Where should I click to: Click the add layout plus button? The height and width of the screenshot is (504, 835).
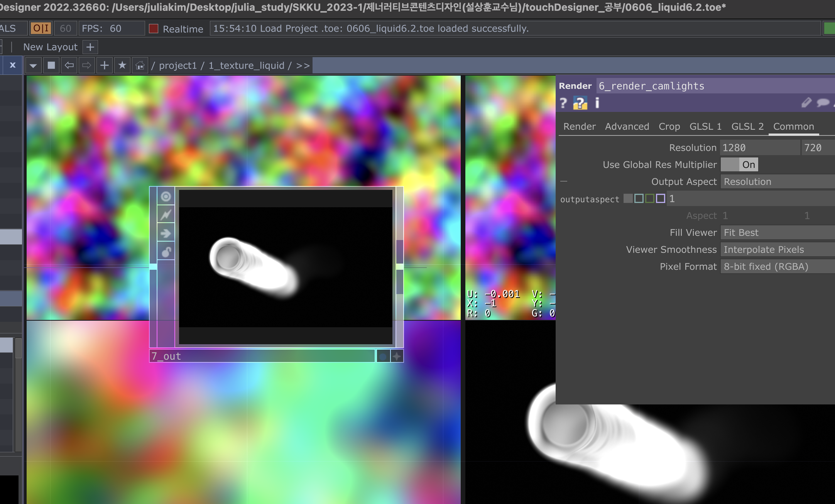90,47
